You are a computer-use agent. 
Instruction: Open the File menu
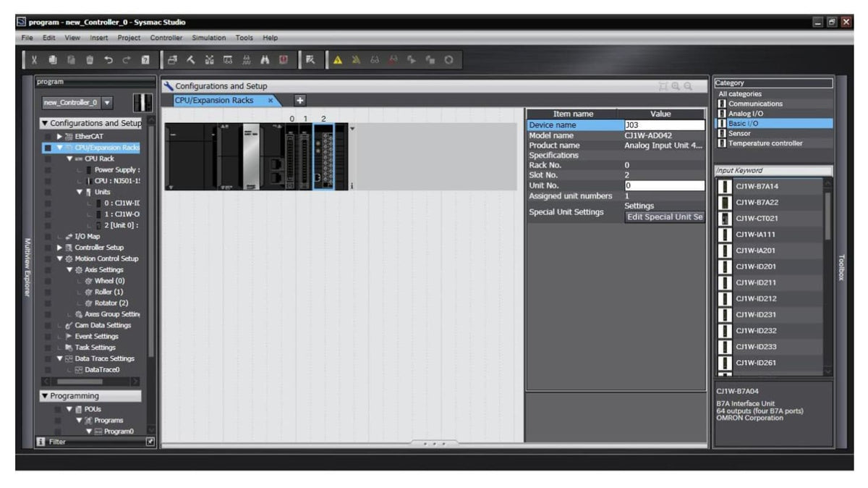tap(27, 38)
